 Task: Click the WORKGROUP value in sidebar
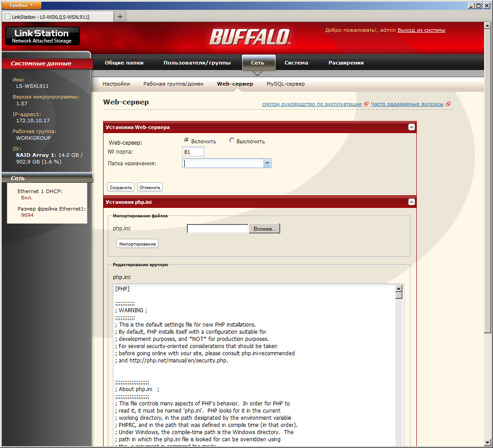pyautogui.click(x=33, y=138)
